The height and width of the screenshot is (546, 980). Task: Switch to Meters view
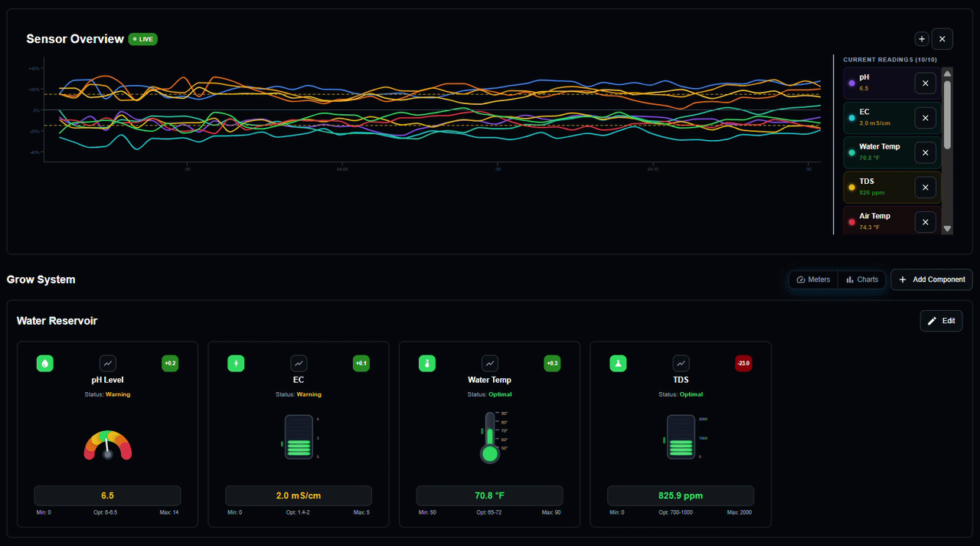pos(813,280)
